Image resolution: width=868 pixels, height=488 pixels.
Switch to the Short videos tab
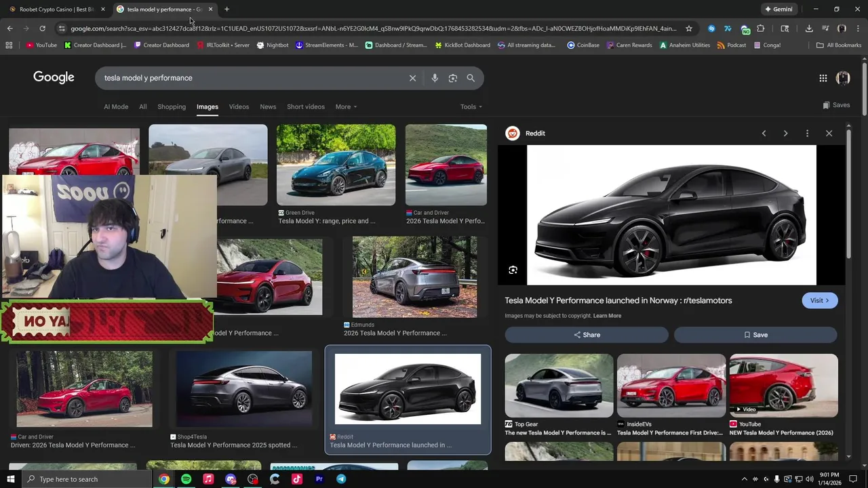306,106
